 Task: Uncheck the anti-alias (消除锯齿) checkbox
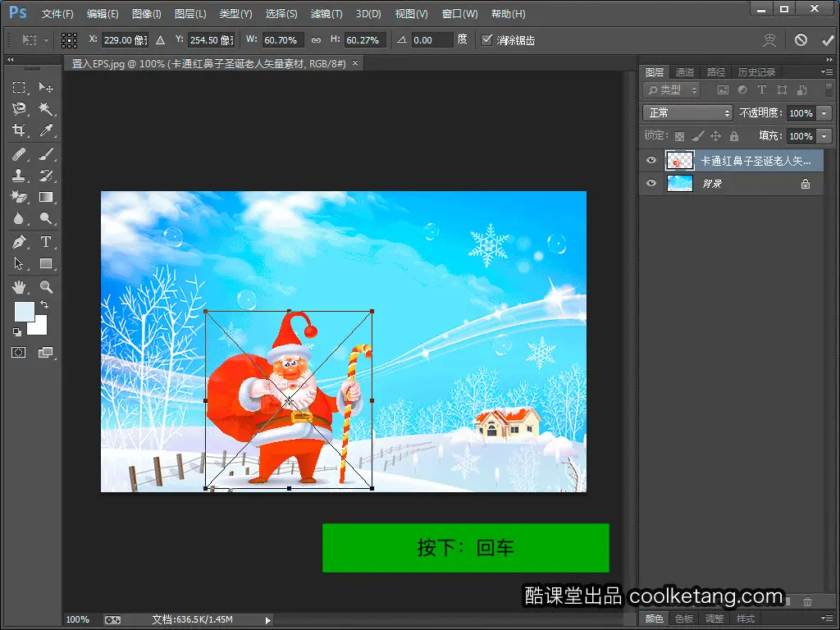point(486,40)
